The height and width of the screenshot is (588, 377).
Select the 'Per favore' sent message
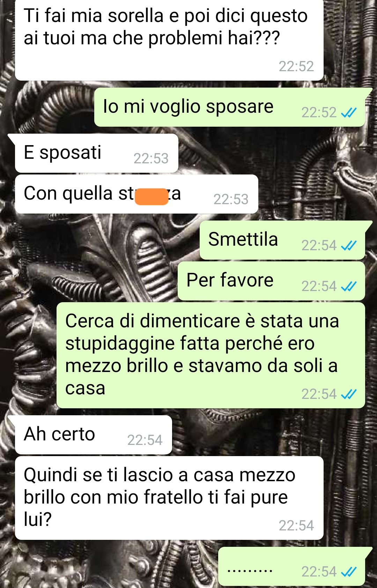271,281
